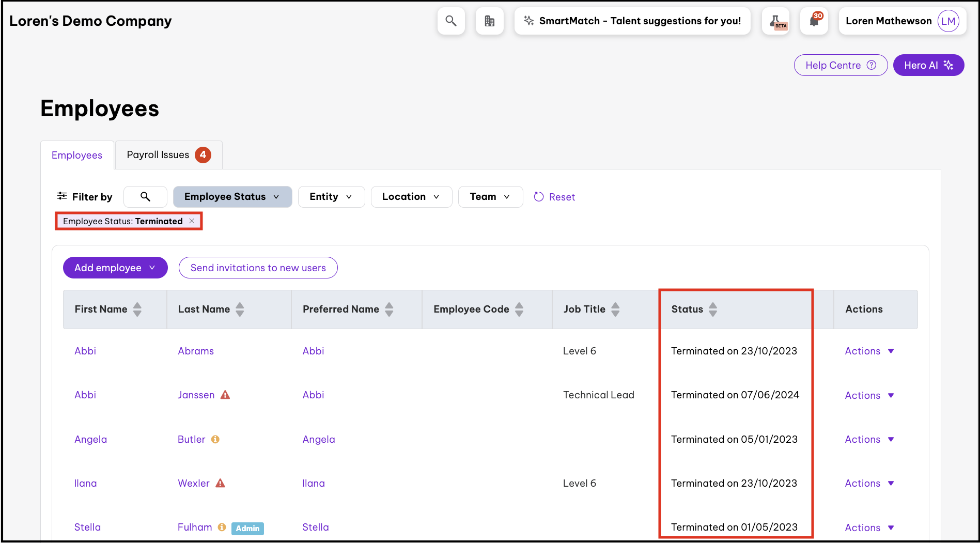Screen dimensions: 980x543
Task: Select the Employees tab
Action: coord(77,156)
